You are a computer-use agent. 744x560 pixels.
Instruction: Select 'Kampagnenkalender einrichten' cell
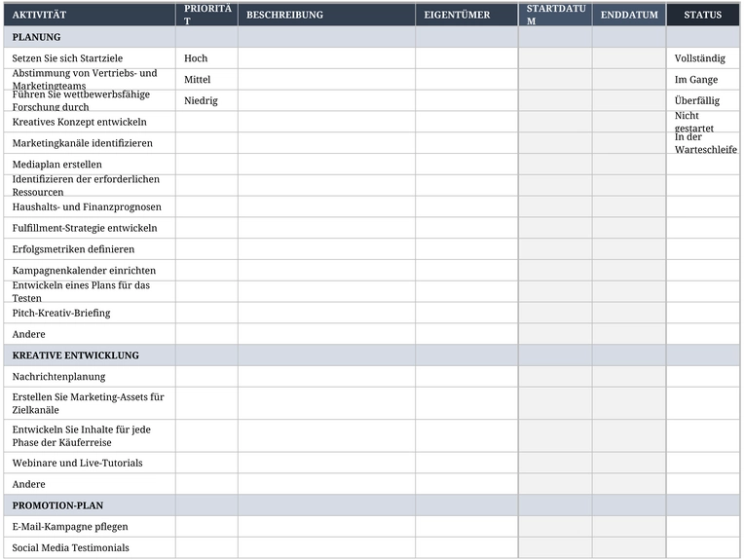90,271
